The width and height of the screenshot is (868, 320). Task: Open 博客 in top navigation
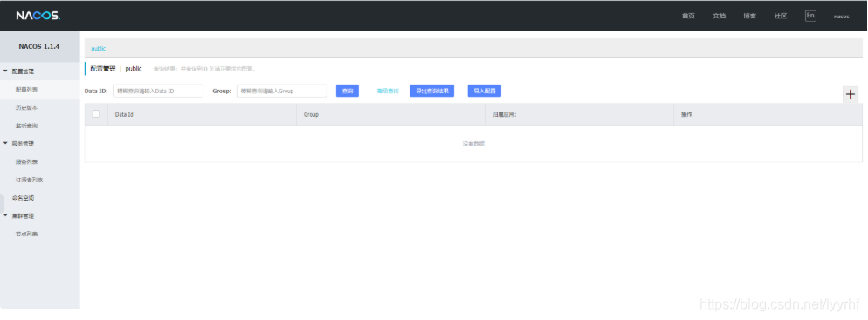pos(749,16)
